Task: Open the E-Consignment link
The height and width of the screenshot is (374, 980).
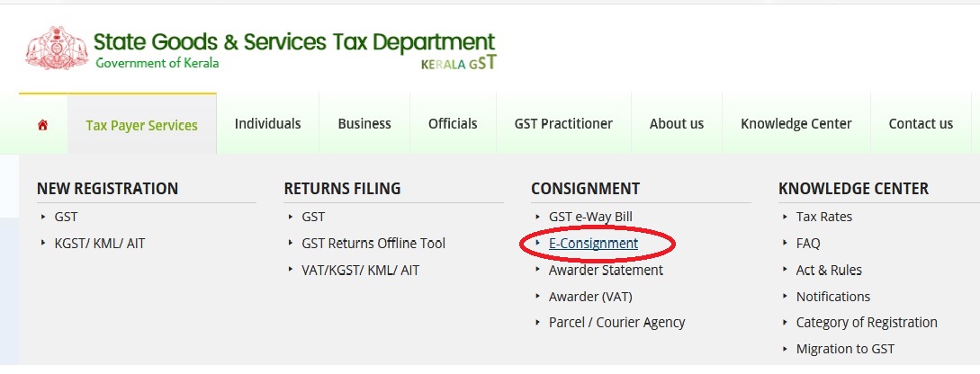Action: tap(593, 244)
